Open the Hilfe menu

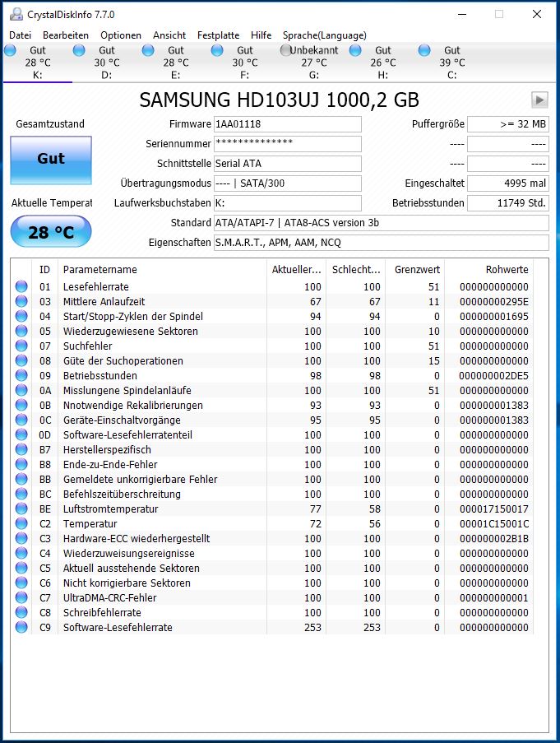click(x=261, y=35)
